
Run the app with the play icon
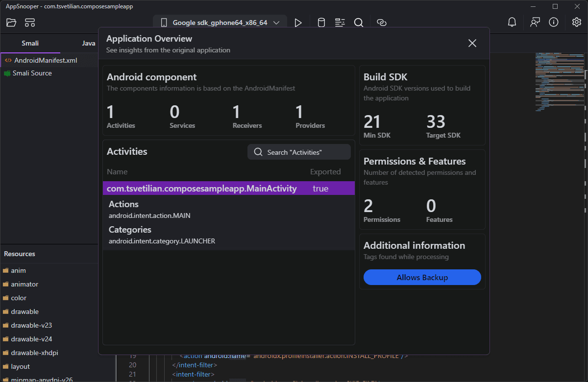pyautogui.click(x=298, y=23)
